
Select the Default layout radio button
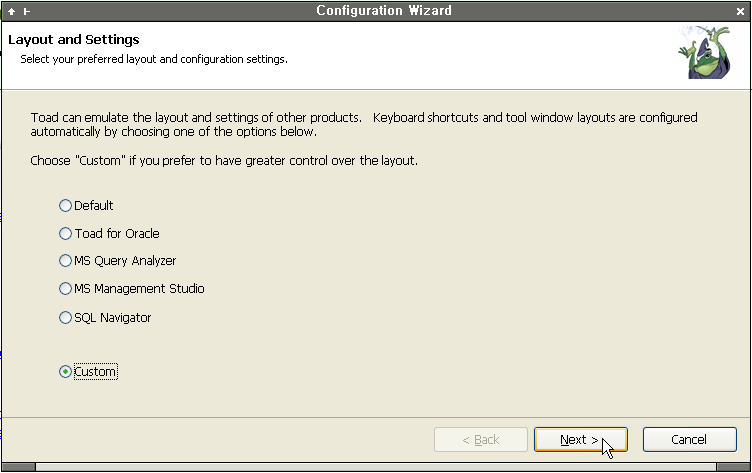click(65, 206)
